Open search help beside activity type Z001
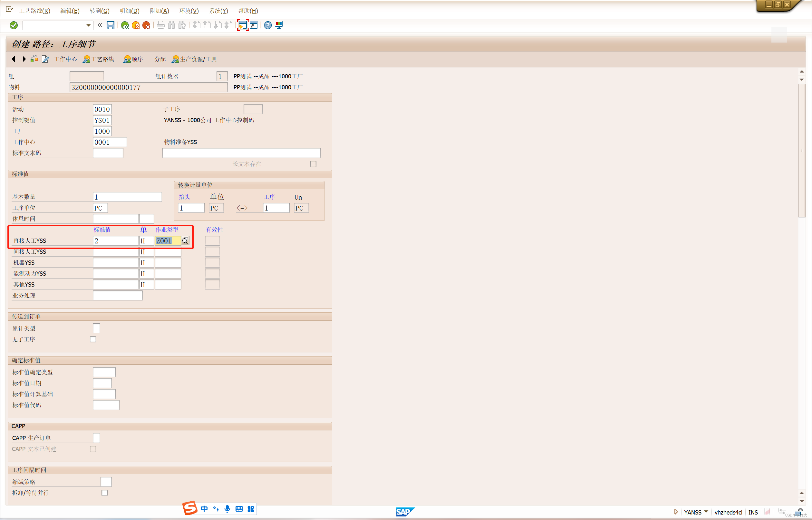Screen dimensions: 812x520 pos(185,241)
